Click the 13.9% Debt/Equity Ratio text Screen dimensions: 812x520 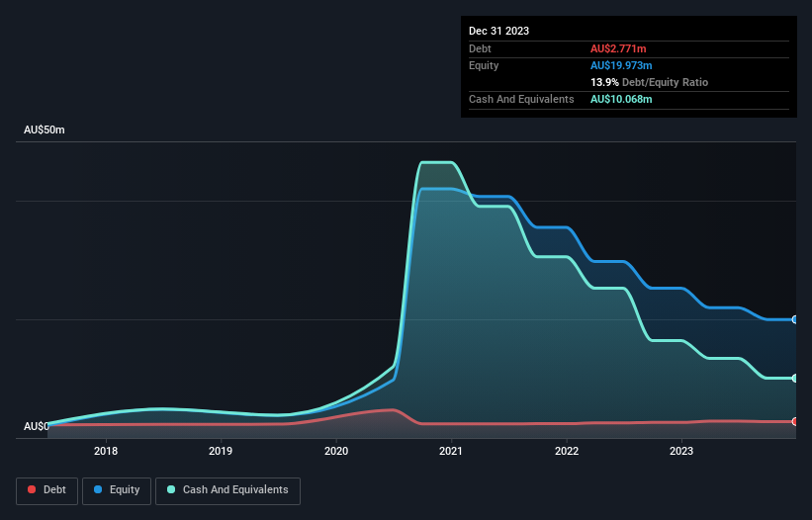point(649,82)
